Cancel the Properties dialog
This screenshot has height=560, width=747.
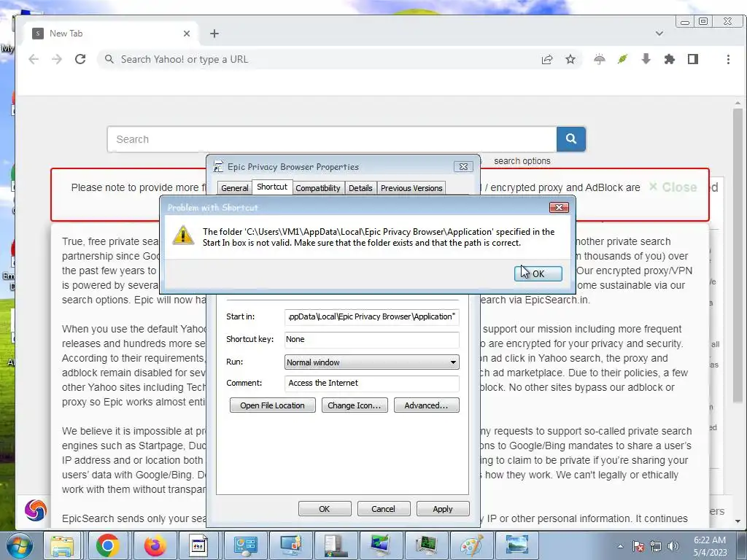pyautogui.click(x=384, y=508)
